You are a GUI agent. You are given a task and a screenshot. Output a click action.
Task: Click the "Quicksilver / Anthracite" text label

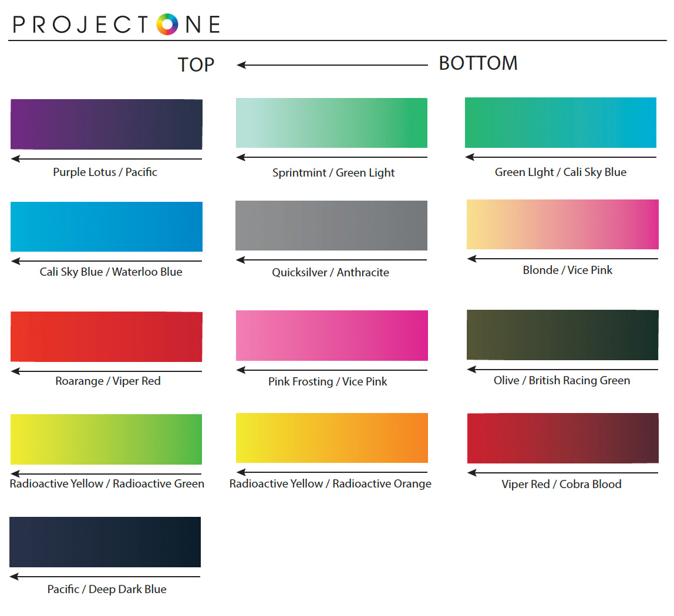(x=331, y=273)
